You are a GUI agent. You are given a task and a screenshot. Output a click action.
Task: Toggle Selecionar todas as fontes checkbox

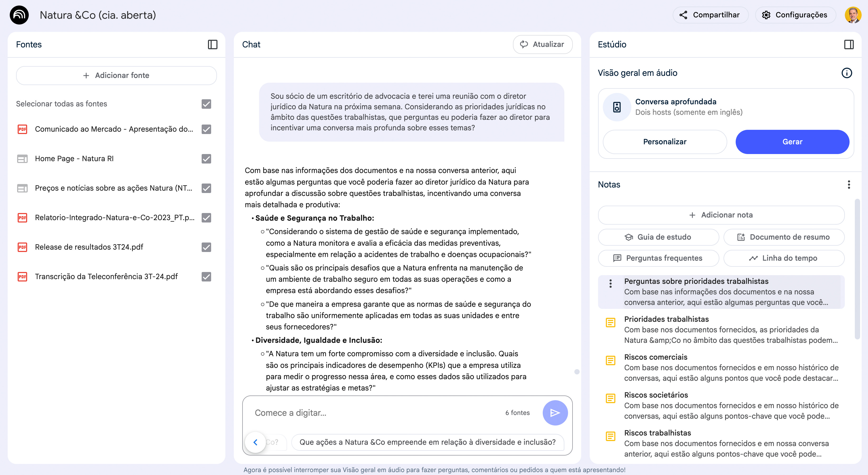[x=206, y=104]
